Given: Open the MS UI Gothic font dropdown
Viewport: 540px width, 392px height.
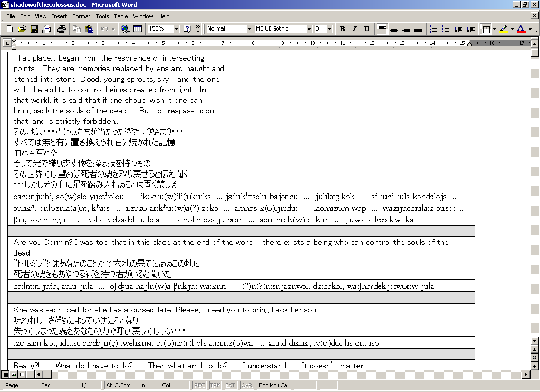Looking at the screenshot, I should point(309,29).
